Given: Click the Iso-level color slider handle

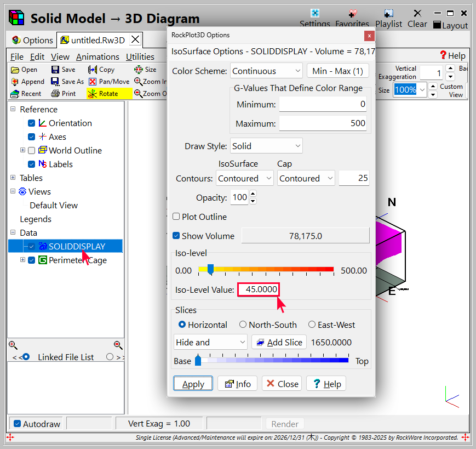Looking at the screenshot, I should click(210, 269).
